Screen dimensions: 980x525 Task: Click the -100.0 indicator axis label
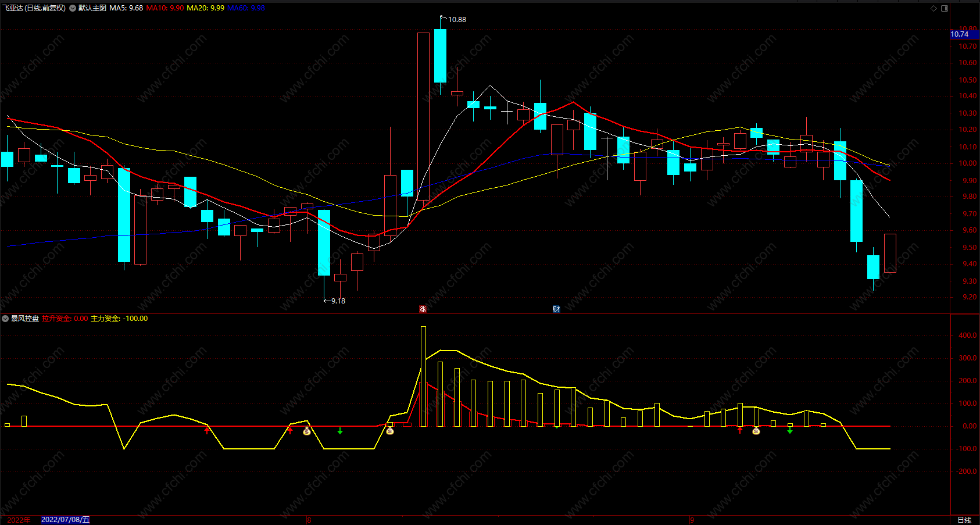(x=967, y=449)
